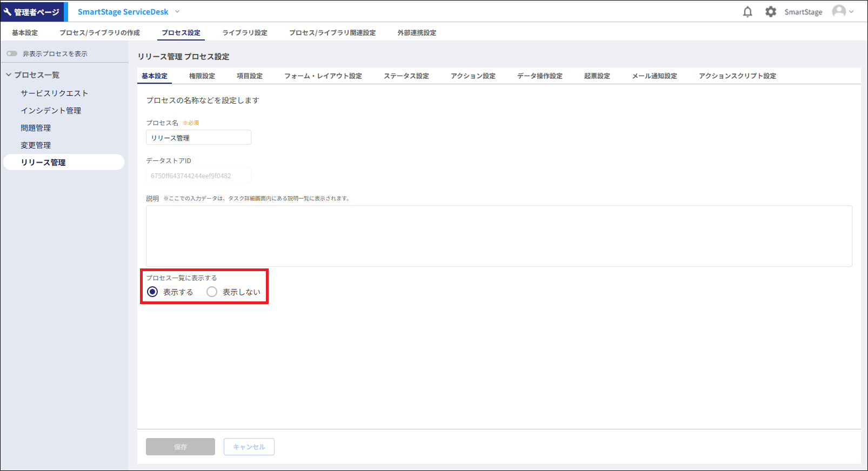The height and width of the screenshot is (471, 868).
Task: Click the プロセス名 input field
Action: [x=198, y=138]
